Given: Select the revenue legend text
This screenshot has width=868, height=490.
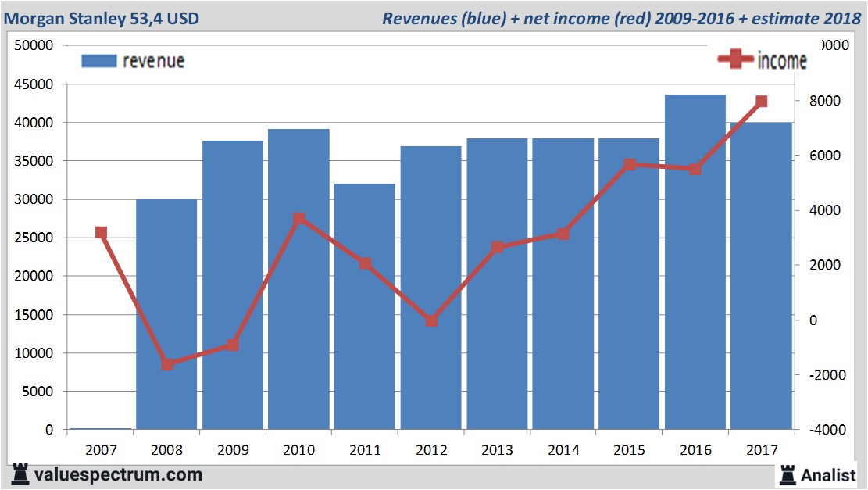Looking at the screenshot, I should (153, 61).
